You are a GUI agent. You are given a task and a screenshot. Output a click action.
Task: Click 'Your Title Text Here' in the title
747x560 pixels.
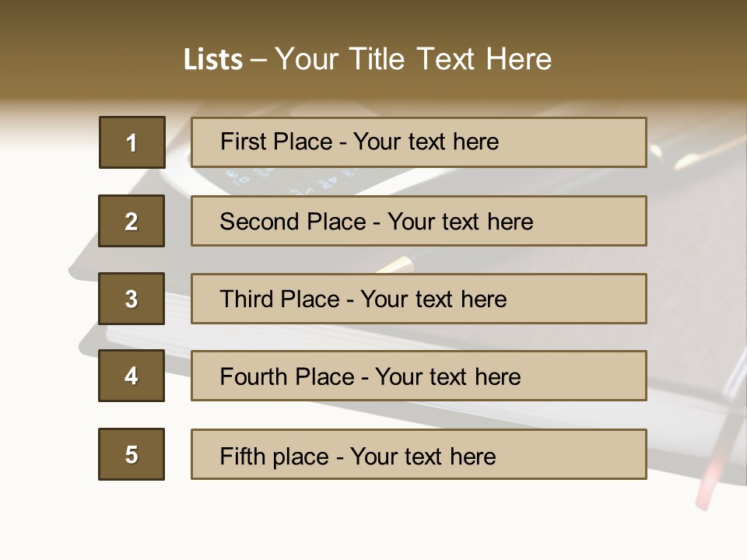[413, 59]
